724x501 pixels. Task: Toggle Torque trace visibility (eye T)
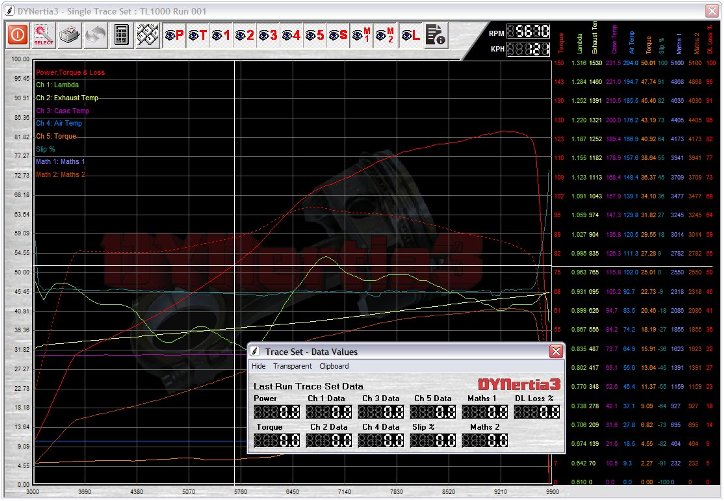click(x=198, y=35)
